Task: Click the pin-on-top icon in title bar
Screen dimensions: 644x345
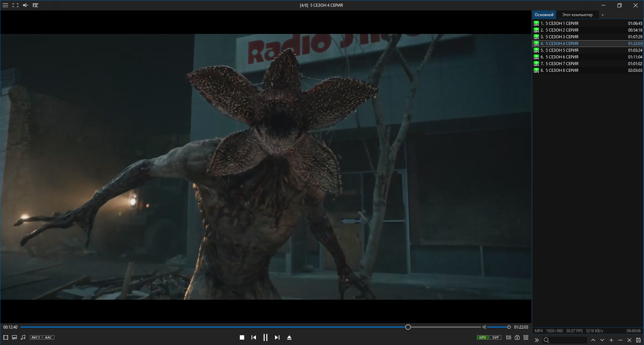Action: click(25, 5)
